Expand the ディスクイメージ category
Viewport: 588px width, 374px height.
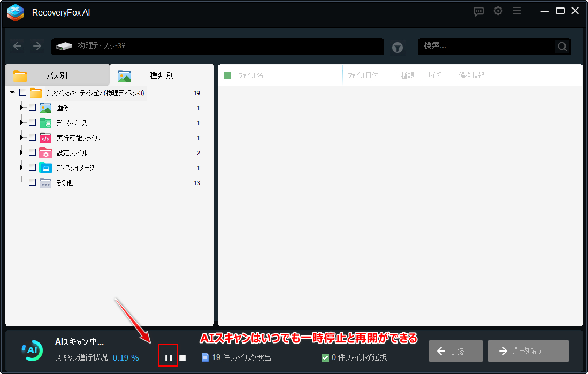coord(22,167)
